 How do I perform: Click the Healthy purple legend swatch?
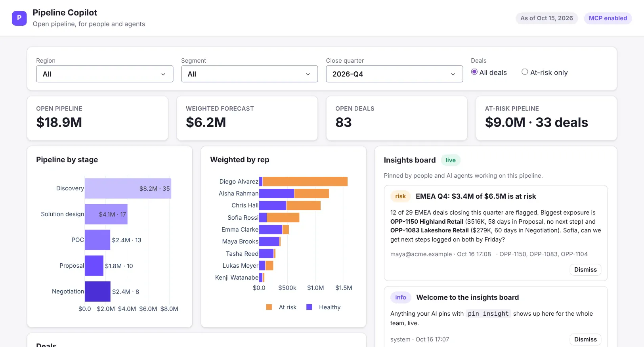[310, 307]
